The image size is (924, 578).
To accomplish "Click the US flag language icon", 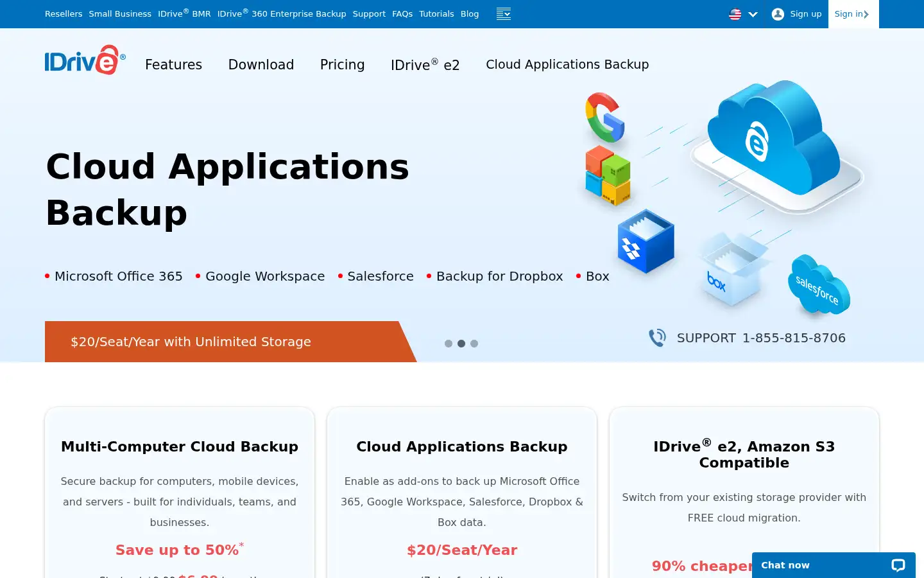I will pyautogui.click(x=735, y=14).
